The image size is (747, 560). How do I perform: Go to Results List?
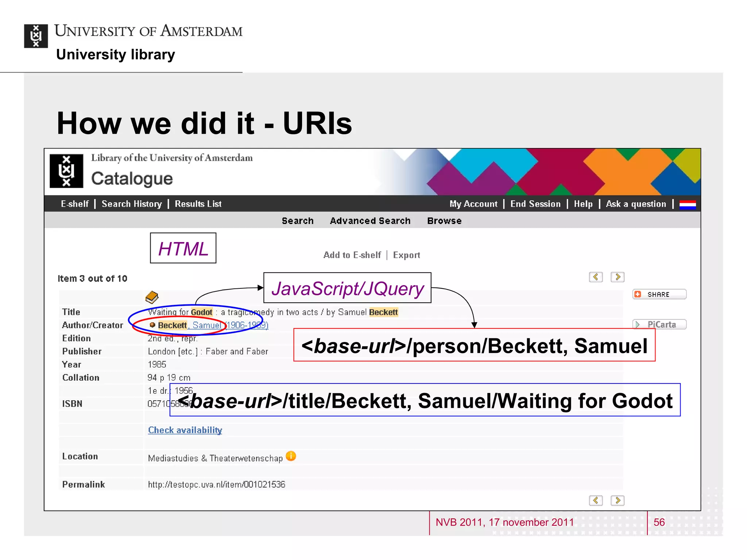(198, 204)
